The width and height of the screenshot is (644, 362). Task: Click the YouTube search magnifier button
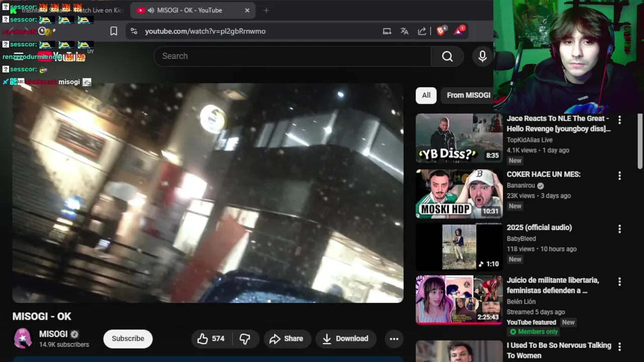pos(447,56)
